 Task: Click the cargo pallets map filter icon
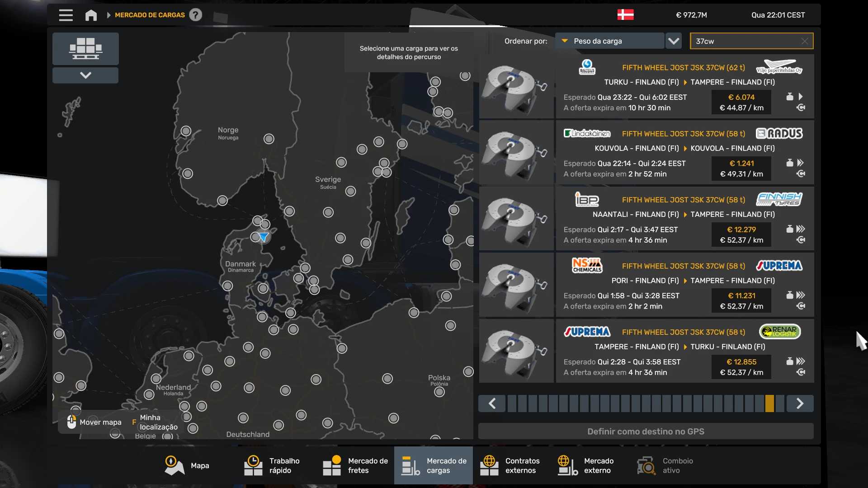click(x=85, y=48)
